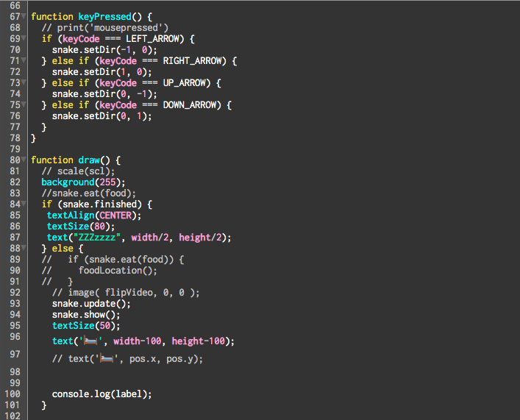Collapse the RIGHT_ARROW else-if fold arrow on line 71

tap(24, 60)
